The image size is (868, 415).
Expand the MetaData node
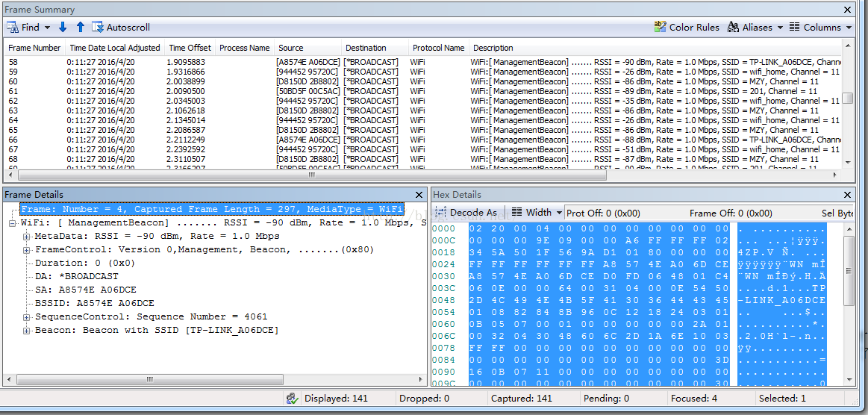27,237
